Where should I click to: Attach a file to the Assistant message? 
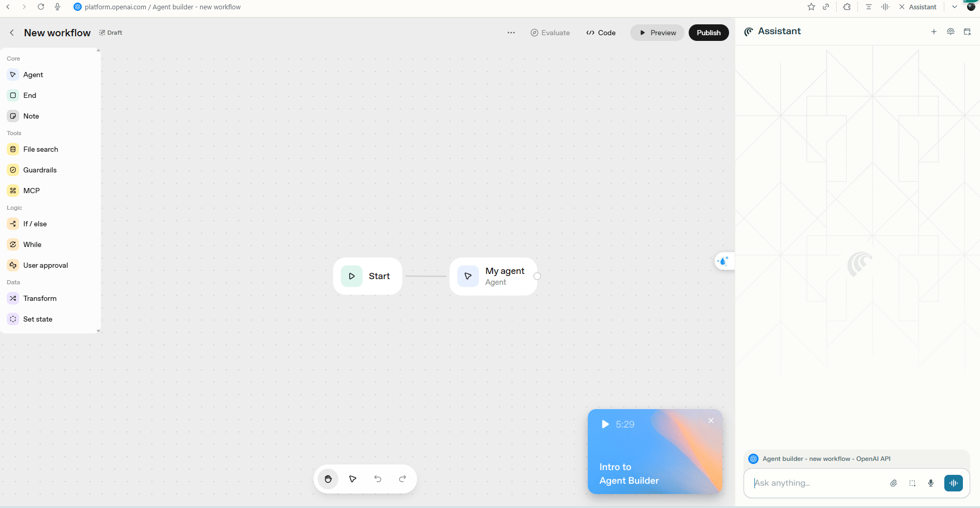pos(894,483)
